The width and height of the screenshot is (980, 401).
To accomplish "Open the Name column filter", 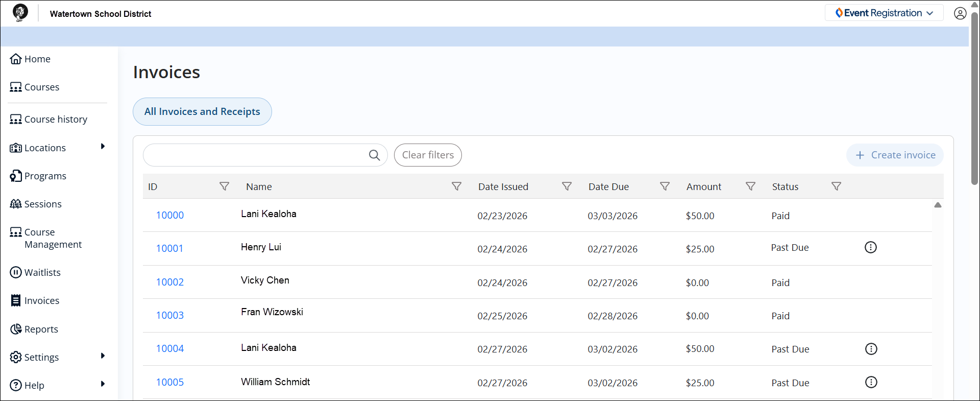I will pyautogui.click(x=457, y=186).
